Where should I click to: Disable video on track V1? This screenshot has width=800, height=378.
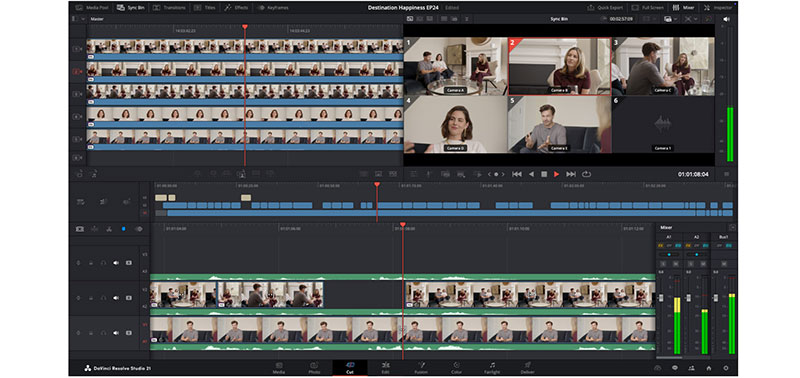(129, 333)
